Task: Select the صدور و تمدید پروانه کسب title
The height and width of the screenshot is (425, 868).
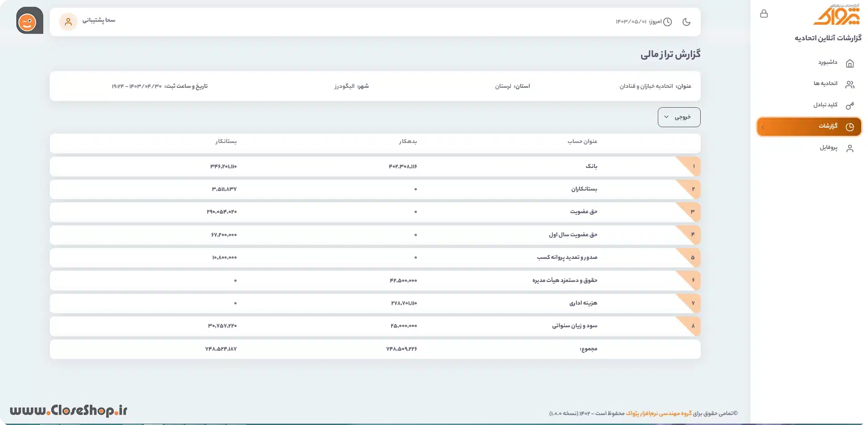Action: click(567, 257)
